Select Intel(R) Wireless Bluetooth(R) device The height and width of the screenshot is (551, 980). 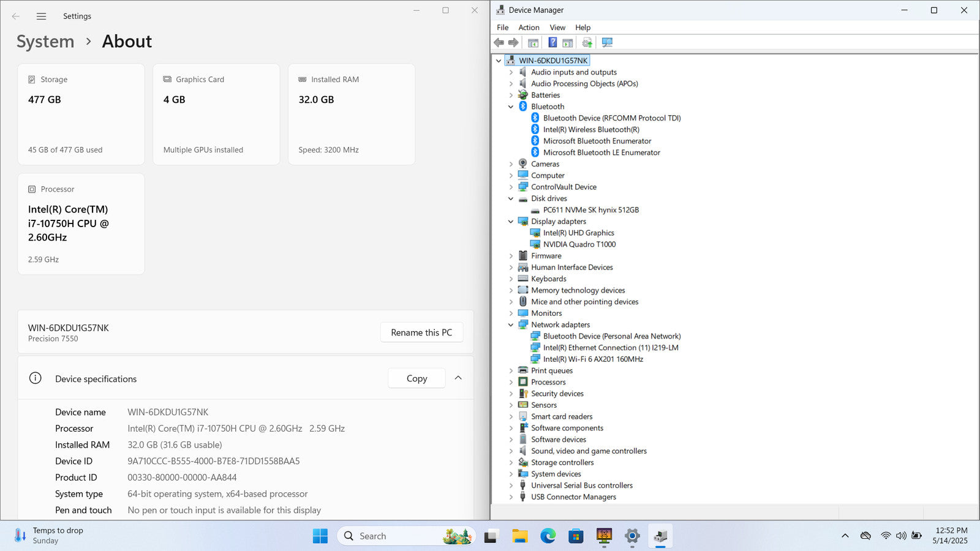pyautogui.click(x=591, y=129)
